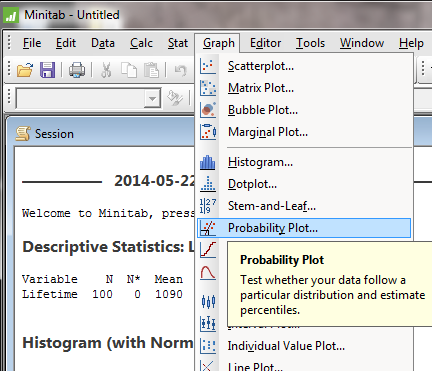432x371 pixels.
Task: Click the empirical CDF step-curve icon
Action: point(208,250)
